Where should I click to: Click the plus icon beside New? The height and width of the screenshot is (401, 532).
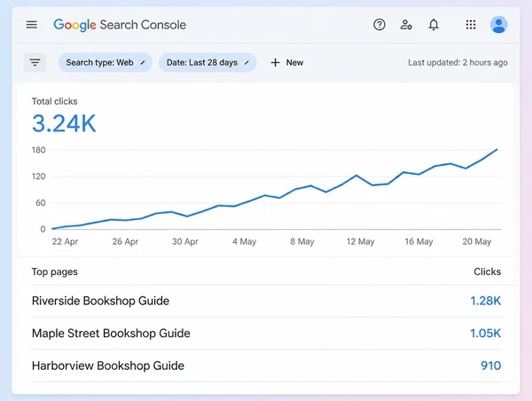(x=275, y=62)
